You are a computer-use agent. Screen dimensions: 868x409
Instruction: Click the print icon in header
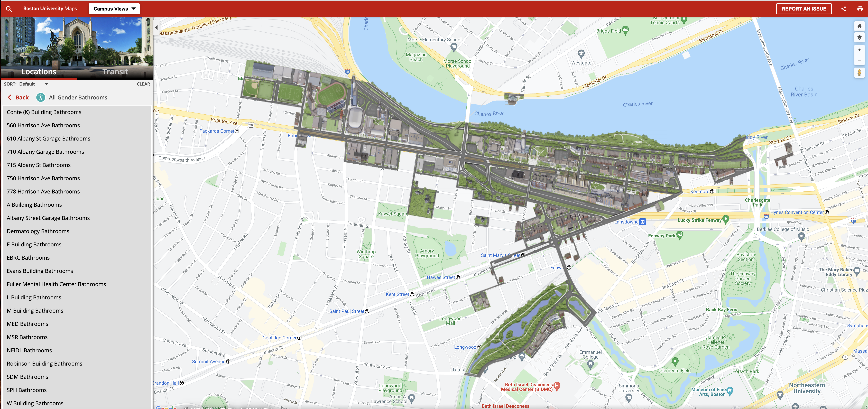click(x=860, y=9)
